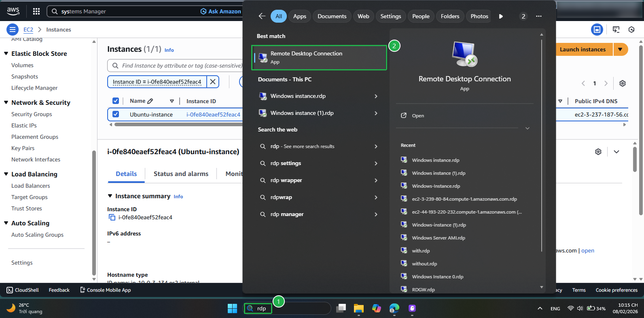Collapse the details panel chevron
644x318 pixels.
coord(616,152)
